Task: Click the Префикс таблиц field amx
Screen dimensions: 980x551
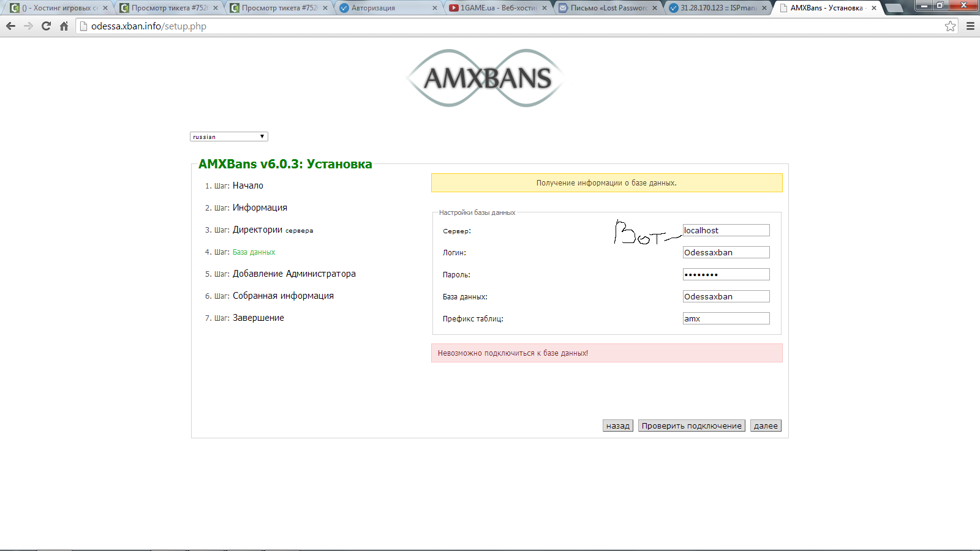Action: pyautogui.click(x=726, y=318)
